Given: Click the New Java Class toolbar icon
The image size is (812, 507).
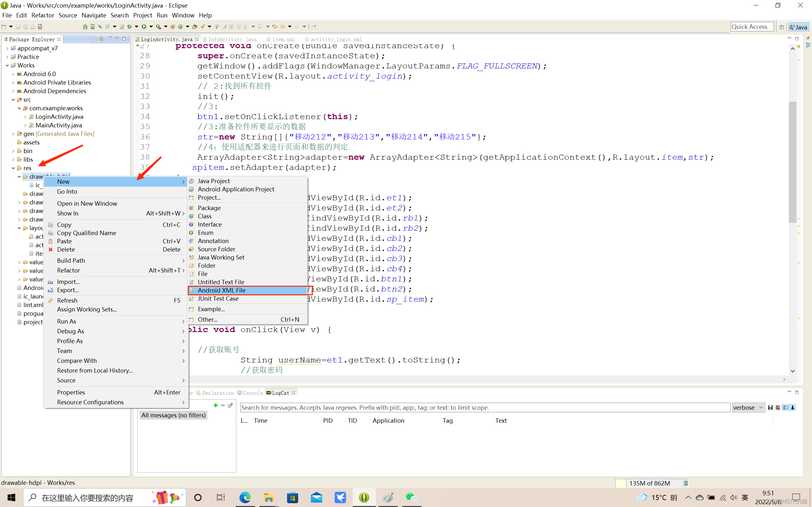Looking at the screenshot, I should [x=180, y=27].
